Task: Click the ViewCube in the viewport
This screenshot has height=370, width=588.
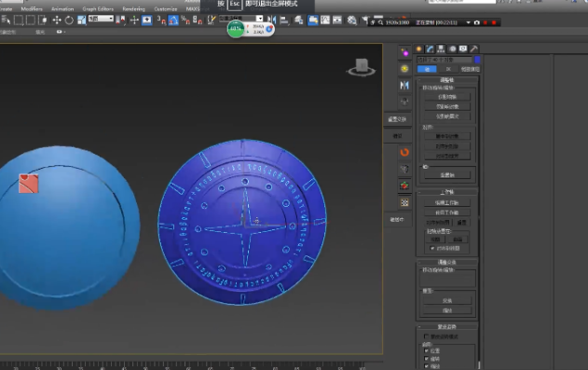Action: (x=362, y=67)
